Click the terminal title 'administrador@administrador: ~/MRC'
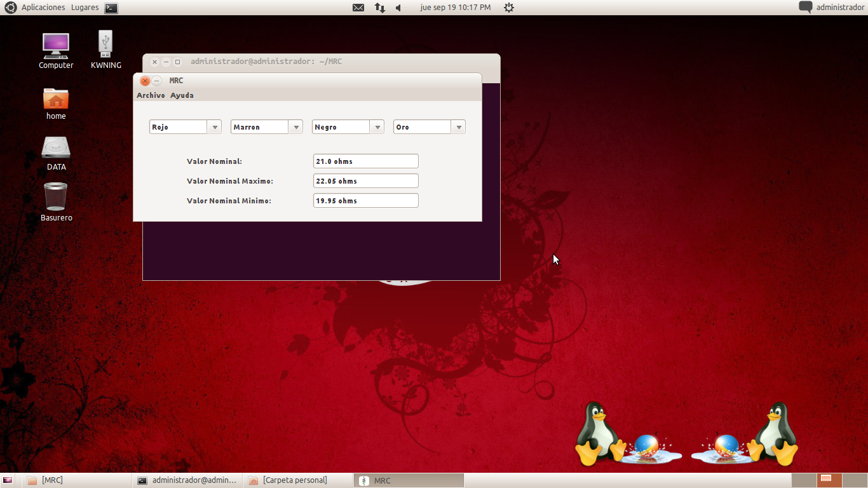 tap(266, 62)
